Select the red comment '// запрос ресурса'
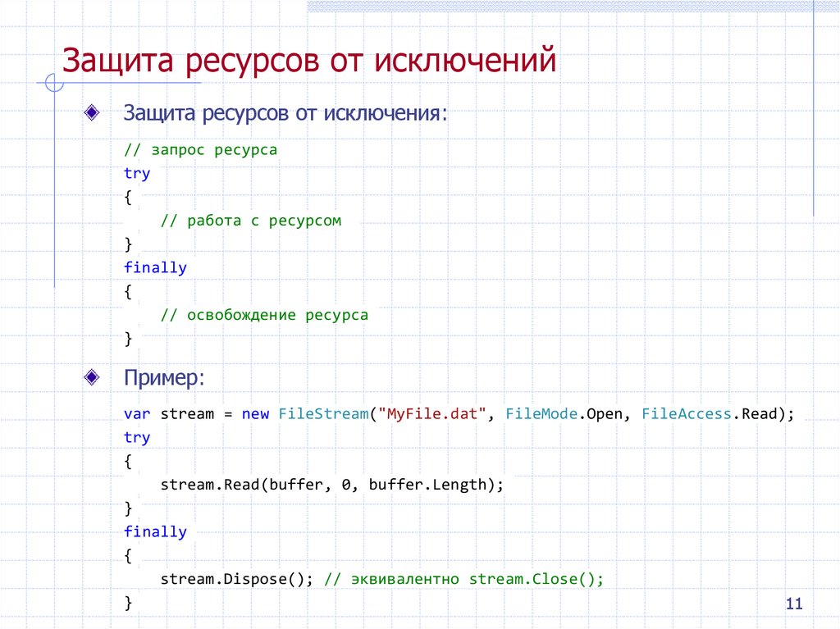The width and height of the screenshot is (840, 629). tap(200, 149)
